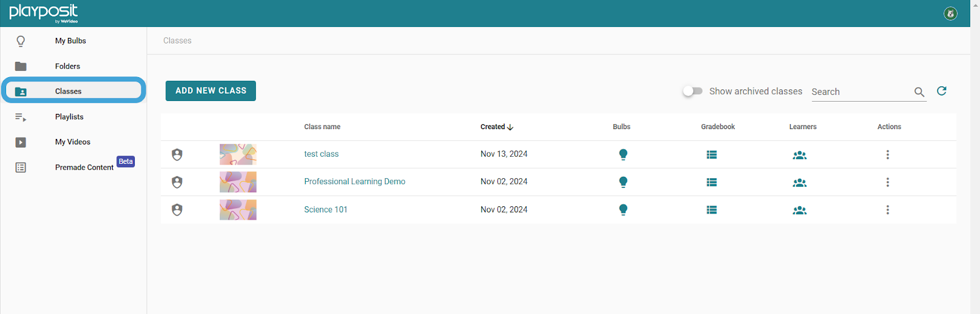Toggle Show archived classes switch
The height and width of the screenshot is (314, 980).
click(693, 91)
